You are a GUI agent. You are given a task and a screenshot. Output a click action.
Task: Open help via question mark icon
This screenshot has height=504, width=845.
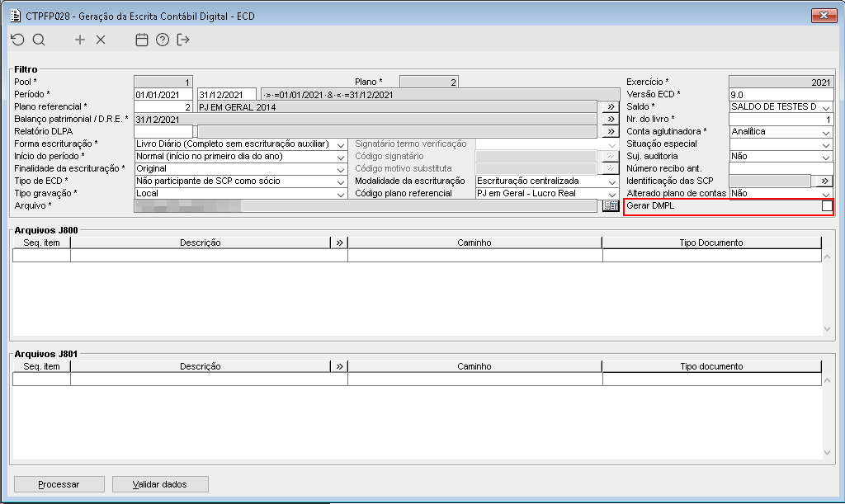tap(163, 40)
